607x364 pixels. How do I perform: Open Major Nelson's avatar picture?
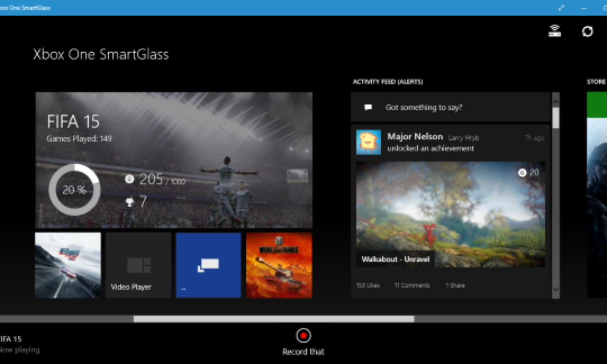369,142
